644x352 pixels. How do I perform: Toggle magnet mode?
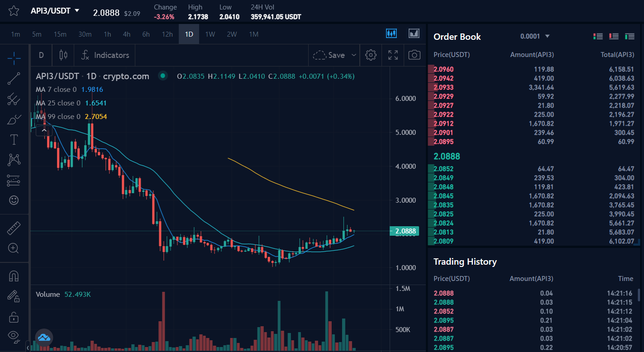(x=14, y=276)
